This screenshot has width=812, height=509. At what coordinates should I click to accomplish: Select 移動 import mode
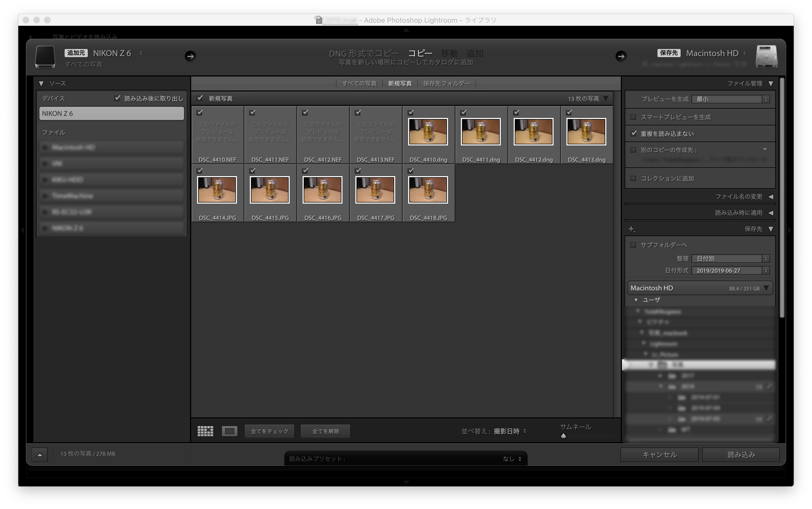449,53
